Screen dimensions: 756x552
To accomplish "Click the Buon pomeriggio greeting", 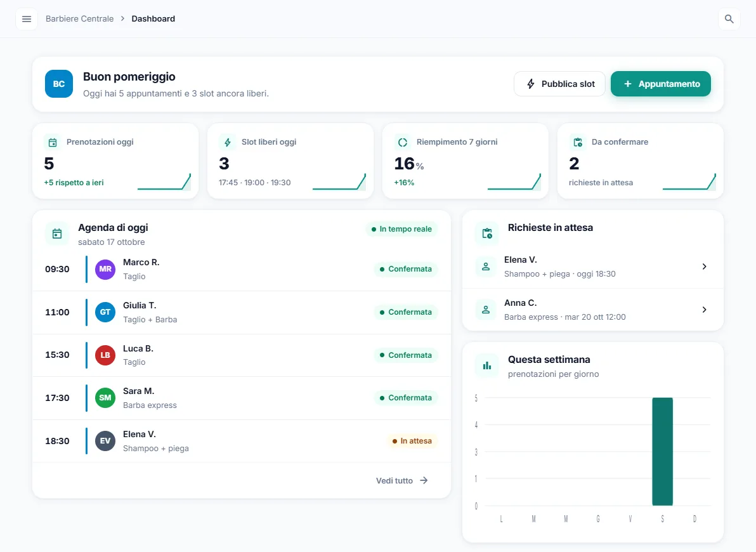I will click(x=129, y=77).
